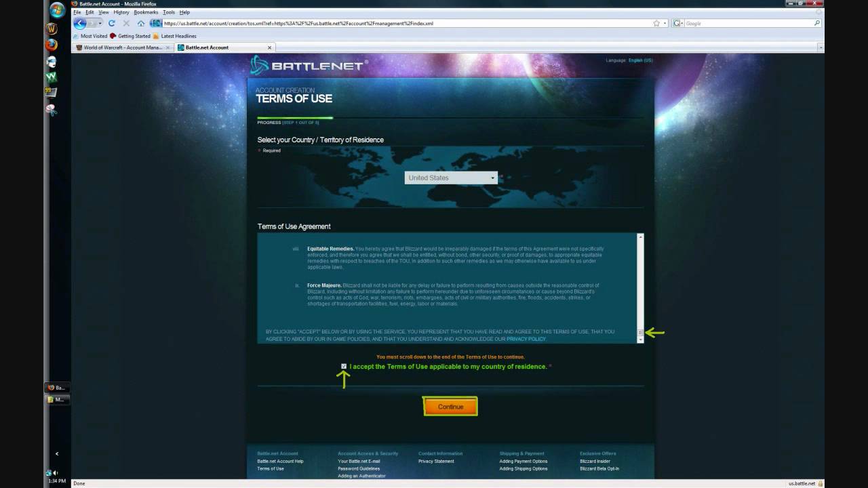Click the Battle.net logo

[309, 66]
